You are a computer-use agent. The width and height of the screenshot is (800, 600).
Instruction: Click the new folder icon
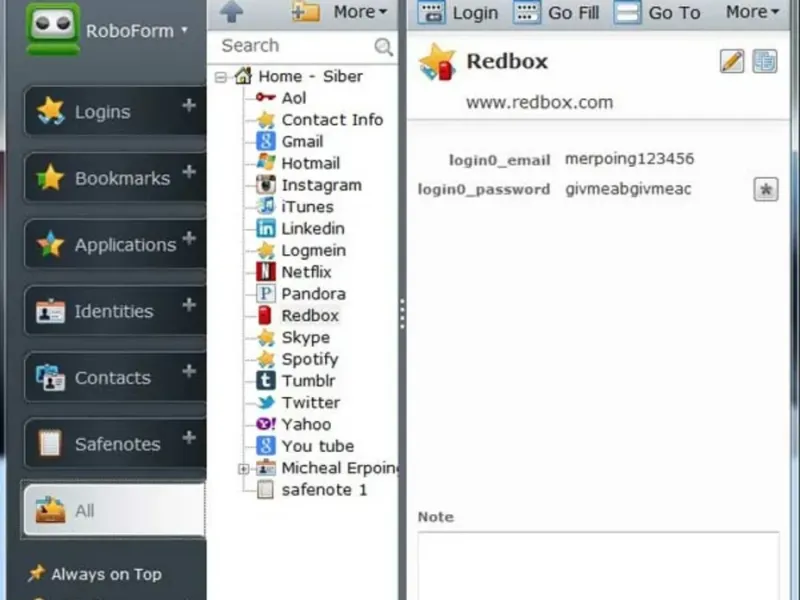(x=306, y=11)
